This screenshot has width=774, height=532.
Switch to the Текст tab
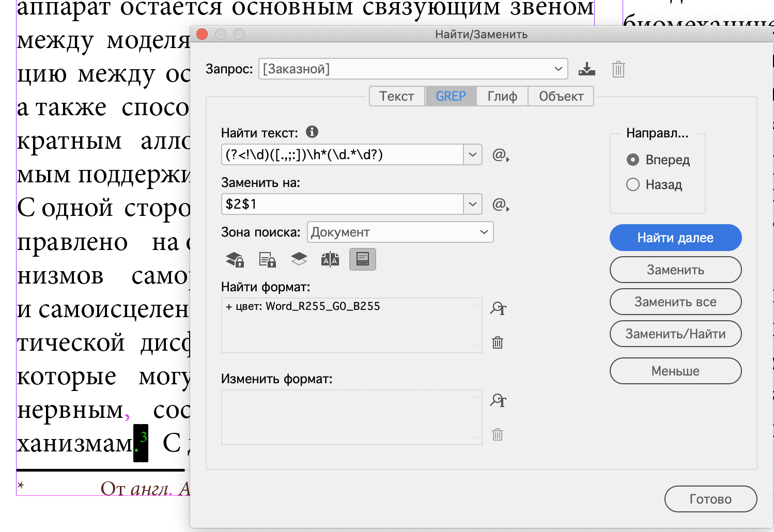coord(397,97)
